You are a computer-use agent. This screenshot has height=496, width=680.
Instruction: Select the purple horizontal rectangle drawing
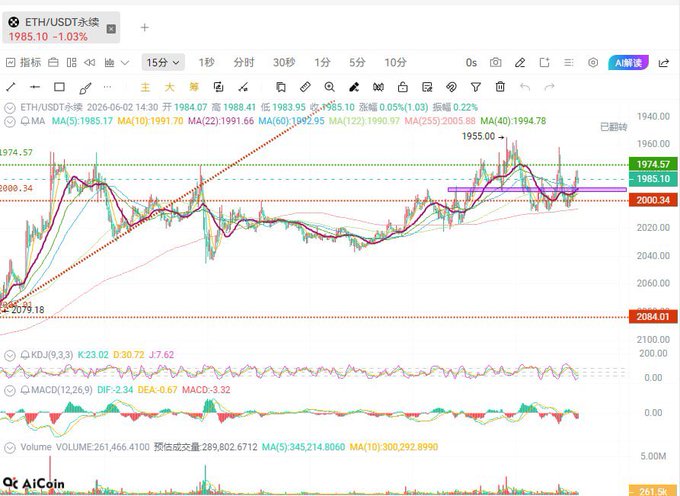(x=537, y=189)
